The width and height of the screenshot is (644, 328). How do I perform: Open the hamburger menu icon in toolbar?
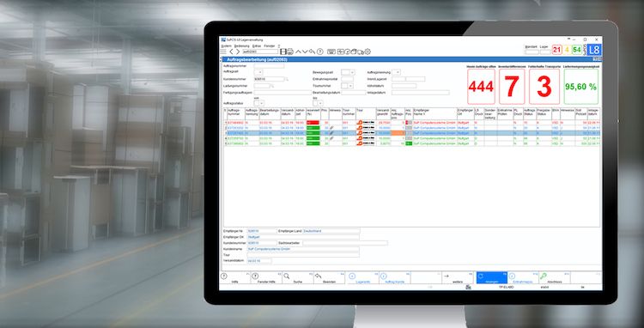pyautogui.click(x=223, y=52)
